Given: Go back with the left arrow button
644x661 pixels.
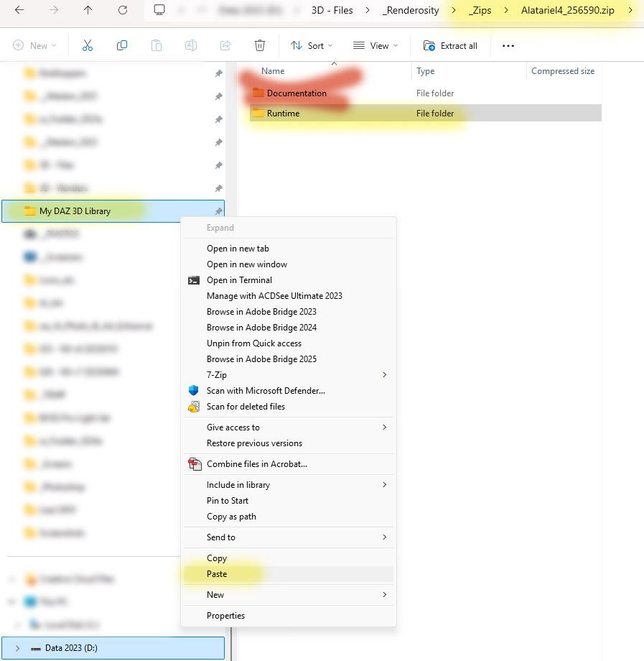Looking at the screenshot, I should point(19,10).
